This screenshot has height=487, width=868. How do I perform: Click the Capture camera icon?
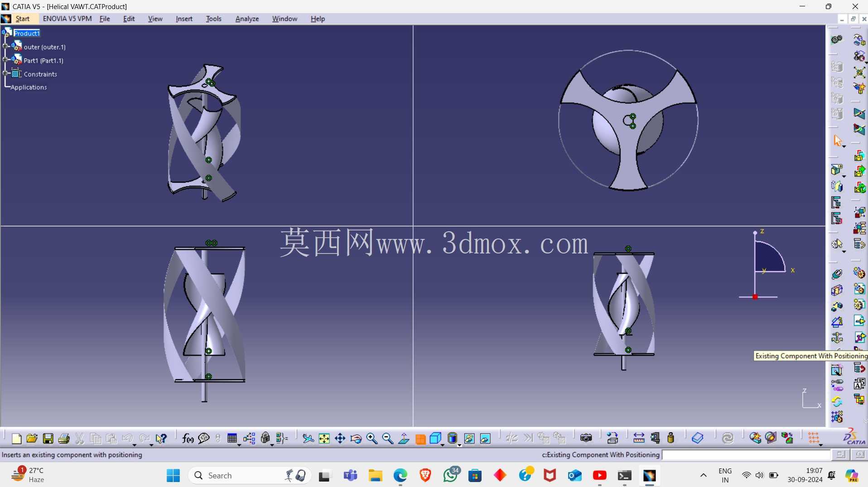[x=586, y=438]
